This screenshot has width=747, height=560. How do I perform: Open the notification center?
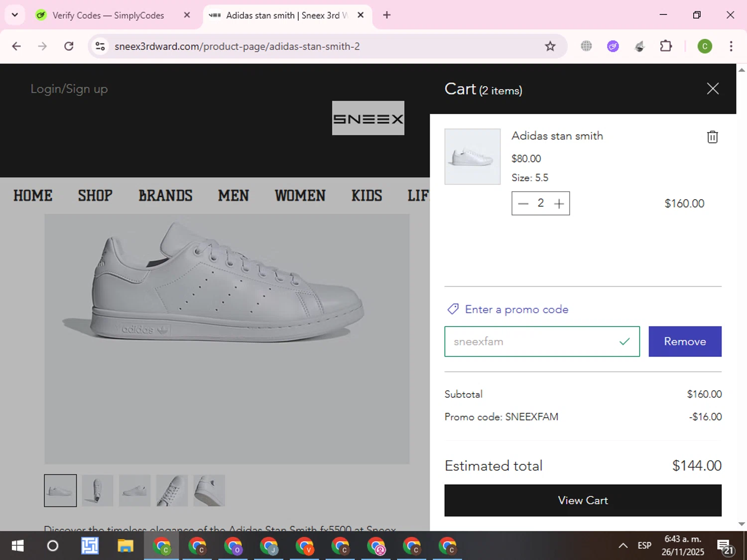click(x=726, y=547)
